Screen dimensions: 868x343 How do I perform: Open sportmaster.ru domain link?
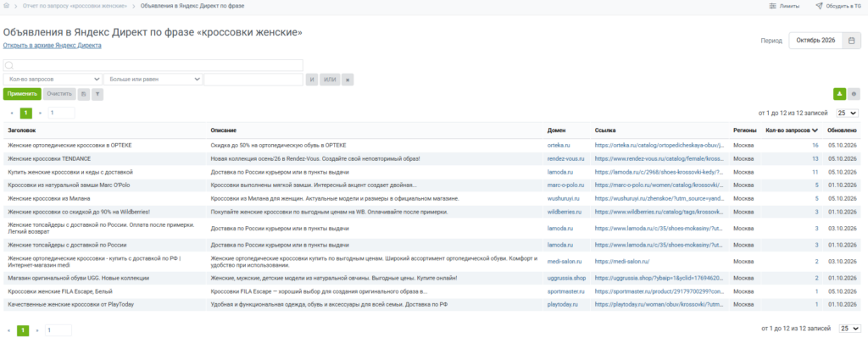coord(565,291)
